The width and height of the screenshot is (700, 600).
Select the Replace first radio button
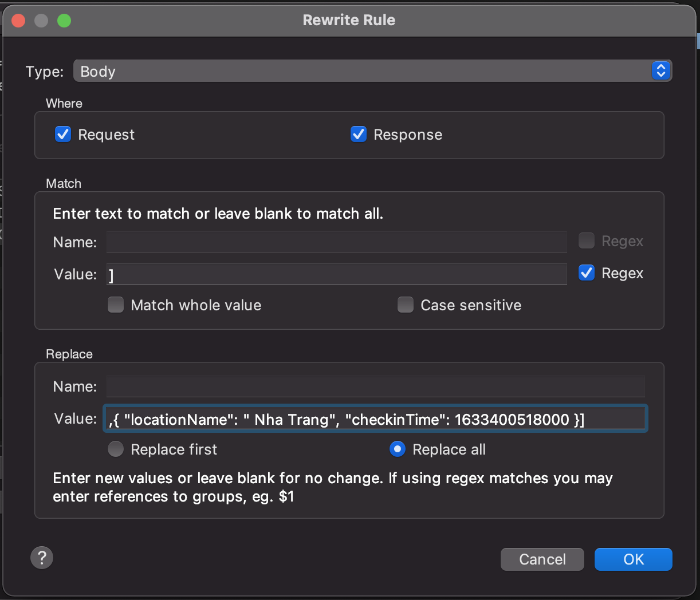(116, 449)
